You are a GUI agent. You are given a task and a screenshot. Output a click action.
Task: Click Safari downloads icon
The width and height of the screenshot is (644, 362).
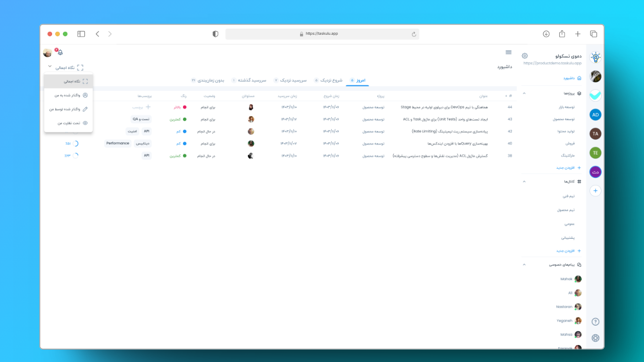pos(546,34)
